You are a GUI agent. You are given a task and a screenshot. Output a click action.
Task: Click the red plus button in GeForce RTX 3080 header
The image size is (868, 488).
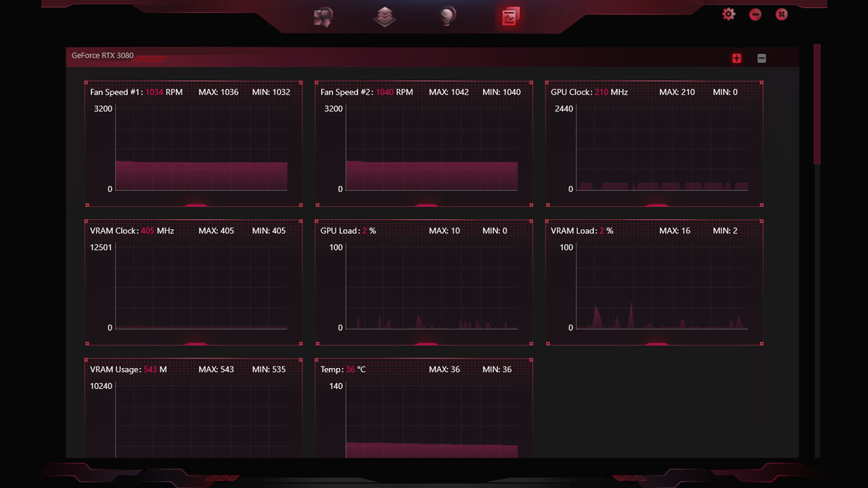(x=736, y=59)
